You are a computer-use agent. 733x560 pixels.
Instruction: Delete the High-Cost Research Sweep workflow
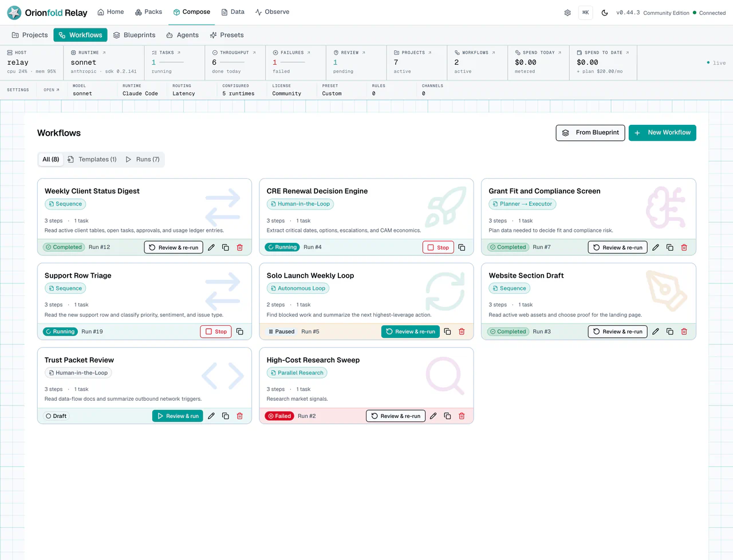tap(462, 416)
